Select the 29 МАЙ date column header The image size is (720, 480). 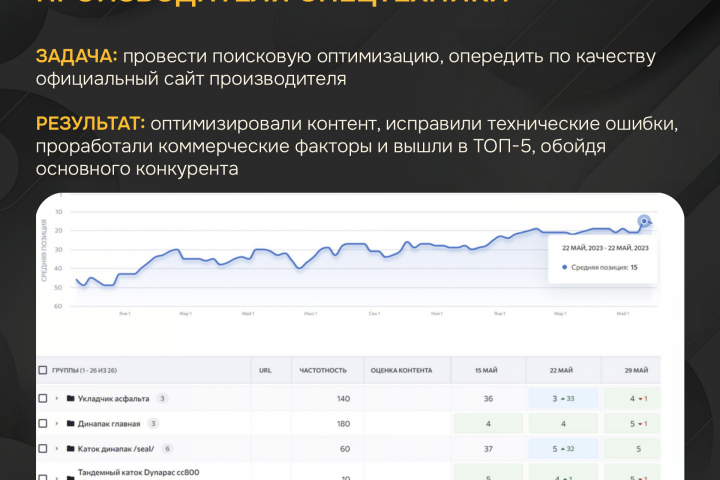pyautogui.click(x=636, y=370)
